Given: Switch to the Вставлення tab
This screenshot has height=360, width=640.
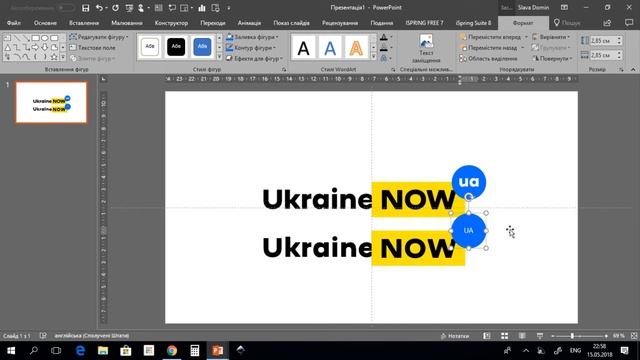Looking at the screenshot, I should coord(84,23).
